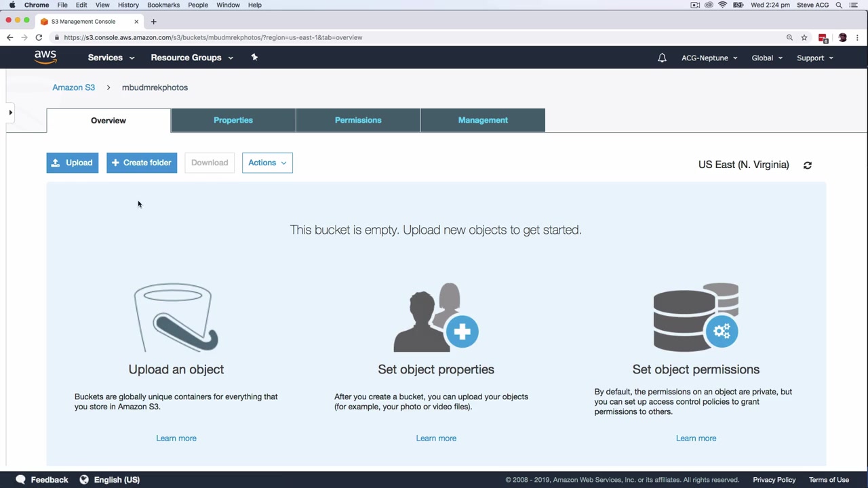Open the Bookmarks menu
Viewport: 868px width, 488px height.
(x=163, y=5)
